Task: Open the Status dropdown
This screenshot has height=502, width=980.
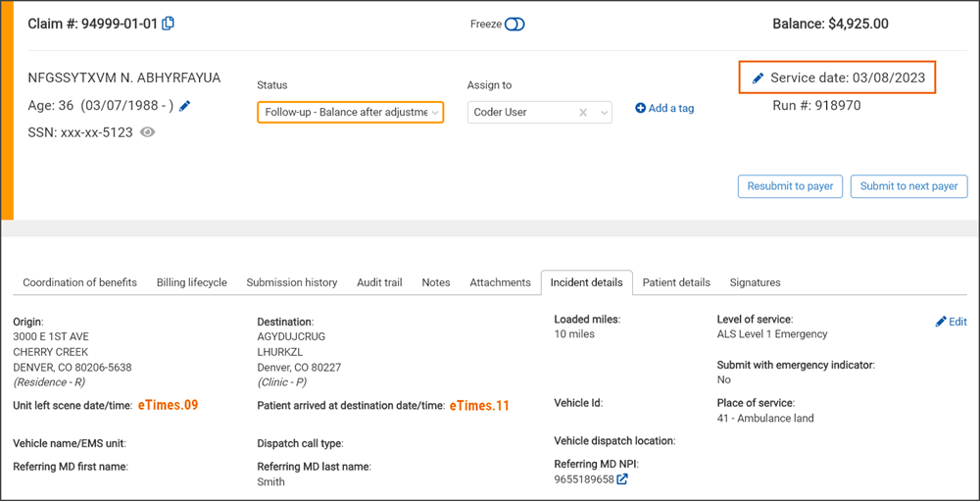Action: coord(350,113)
